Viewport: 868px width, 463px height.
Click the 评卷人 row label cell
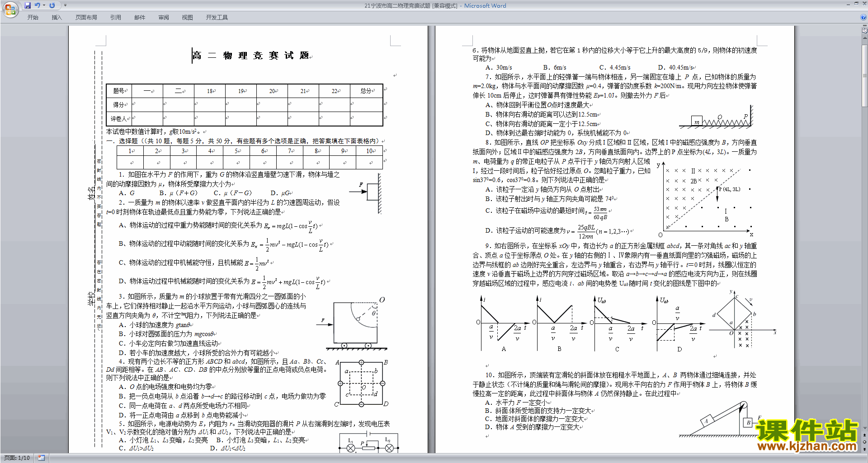coord(119,119)
